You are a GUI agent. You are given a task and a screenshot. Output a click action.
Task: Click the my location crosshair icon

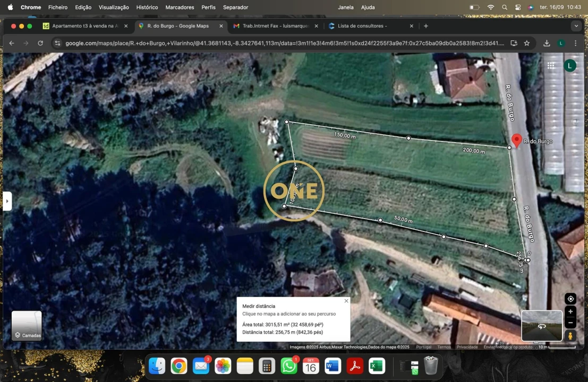click(x=570, y=299)
